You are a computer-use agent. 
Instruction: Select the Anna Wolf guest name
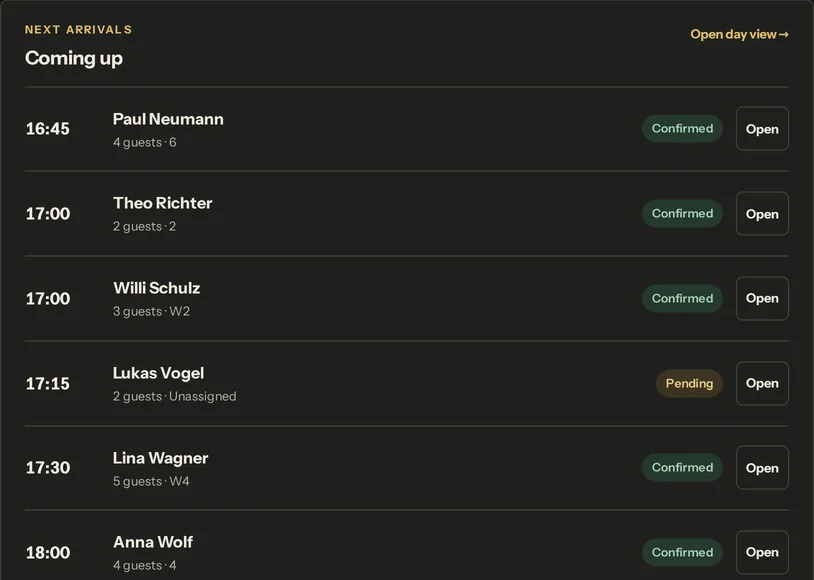pyautogui.click(x=153, y=543)
